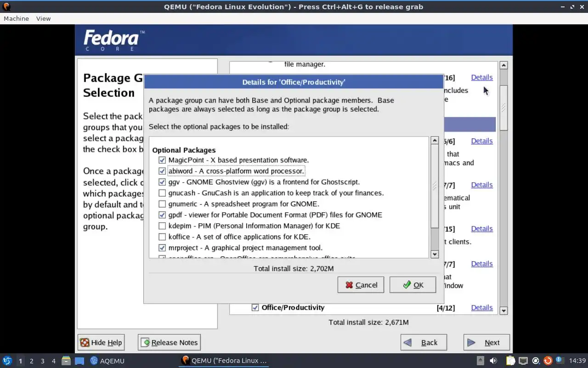Viewport: 588px width, 368px height.
Task: Click the dialog title 'Details for Office/Productivity'
Action: click(294, 82)
